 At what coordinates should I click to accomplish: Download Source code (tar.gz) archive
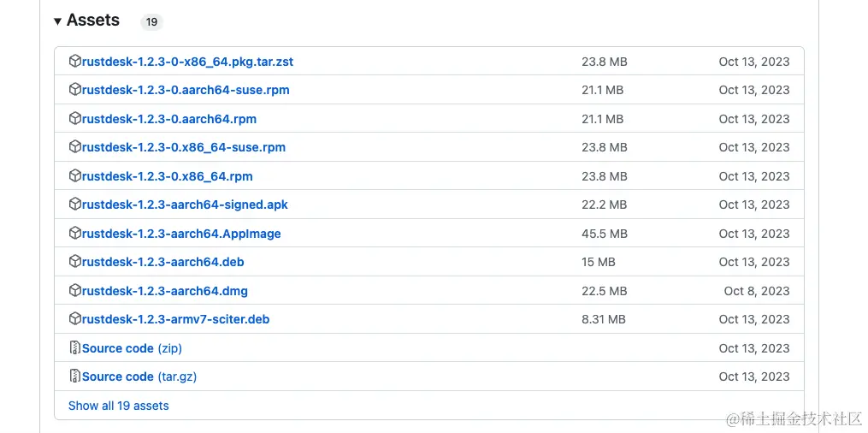point(139,377)
